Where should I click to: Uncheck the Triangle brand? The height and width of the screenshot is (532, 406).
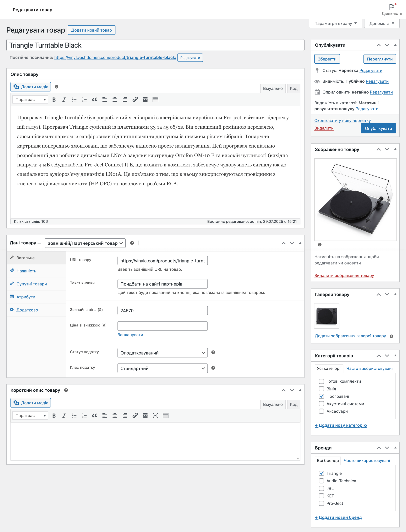point(321,473)
